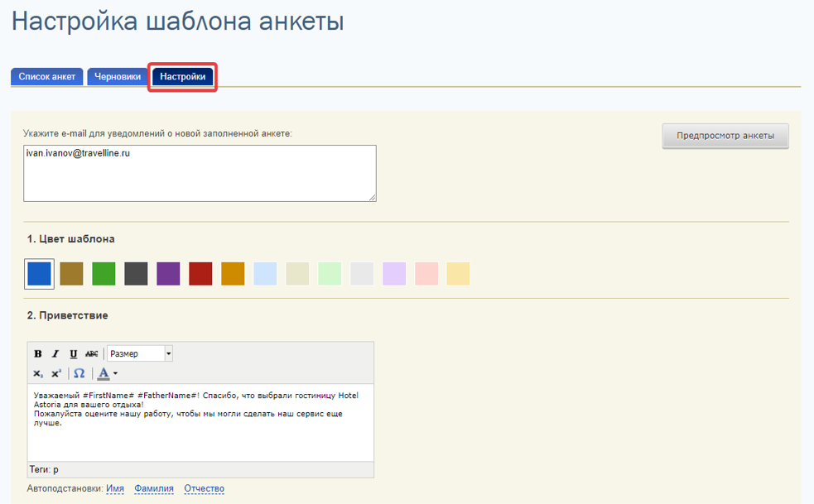The image size is (814, 504).
Task: Click the '2. Приветствие' heading
Action: [x=67, y=315]
